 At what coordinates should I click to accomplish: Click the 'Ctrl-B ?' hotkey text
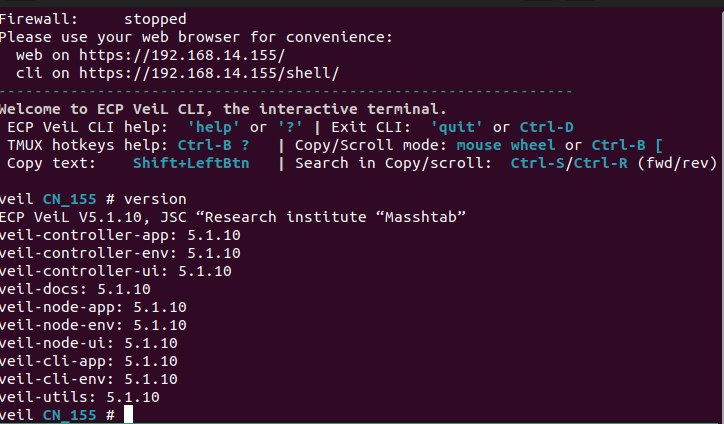coord(213,145)
